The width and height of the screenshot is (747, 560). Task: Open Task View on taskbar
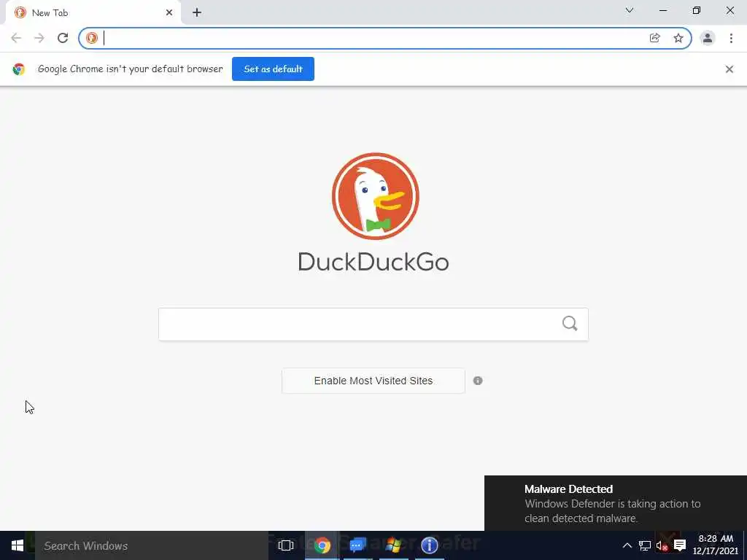286,545
